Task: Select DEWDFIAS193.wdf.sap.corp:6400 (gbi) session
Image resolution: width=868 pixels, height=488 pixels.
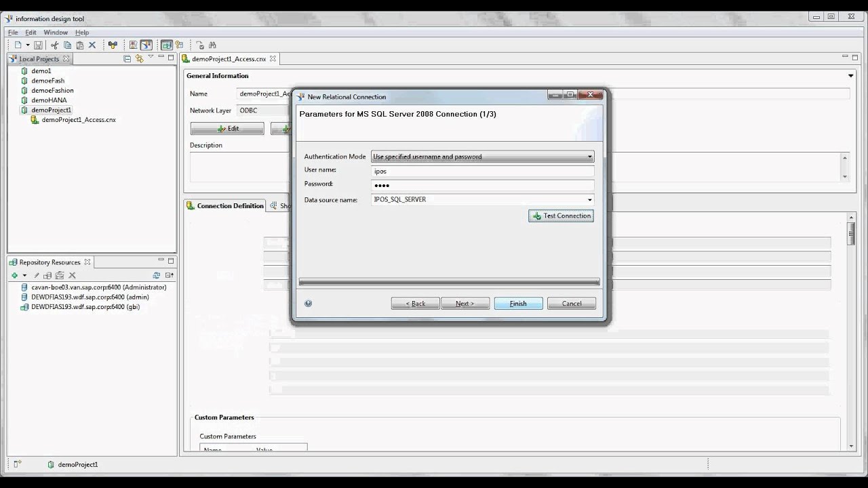Action: pyautogui.click(x=80, y=307)
